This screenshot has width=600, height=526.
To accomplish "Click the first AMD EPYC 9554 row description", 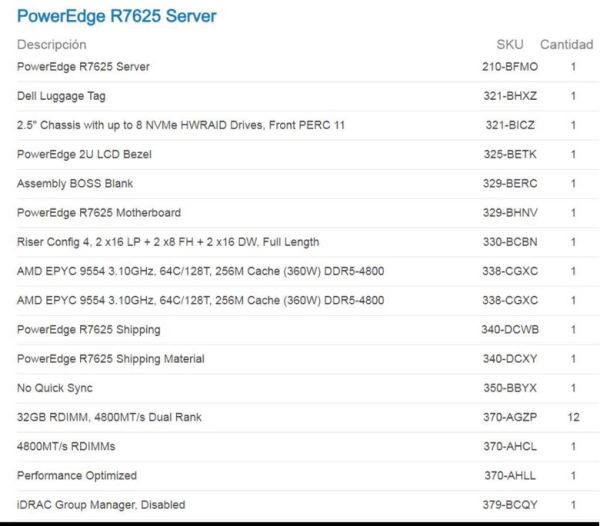I will pyautogui.click(x=200, y=271).
